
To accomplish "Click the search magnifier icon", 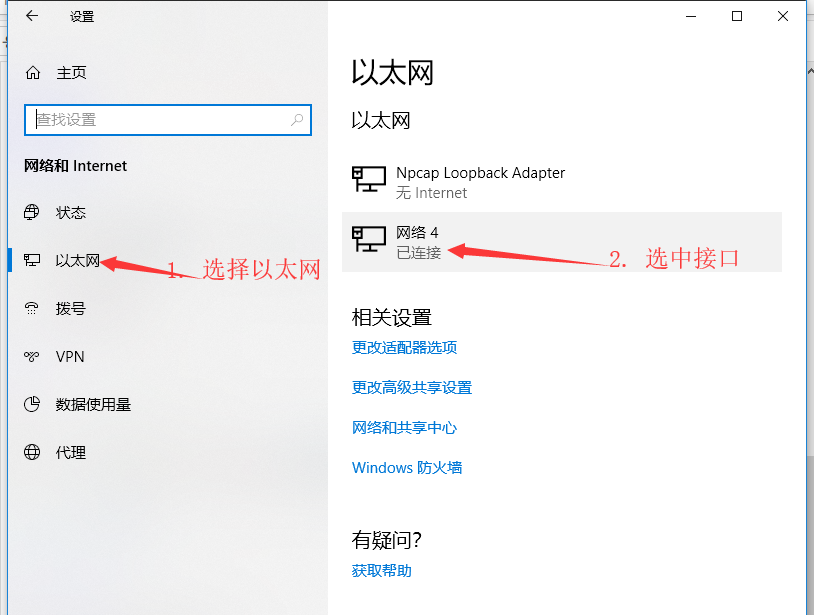I will 297,120.
